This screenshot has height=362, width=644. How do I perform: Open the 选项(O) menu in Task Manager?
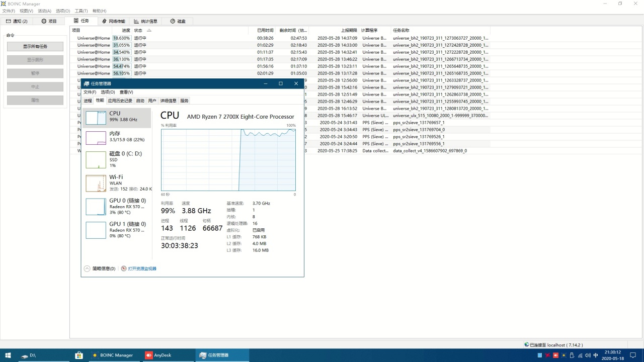(108, 92)
